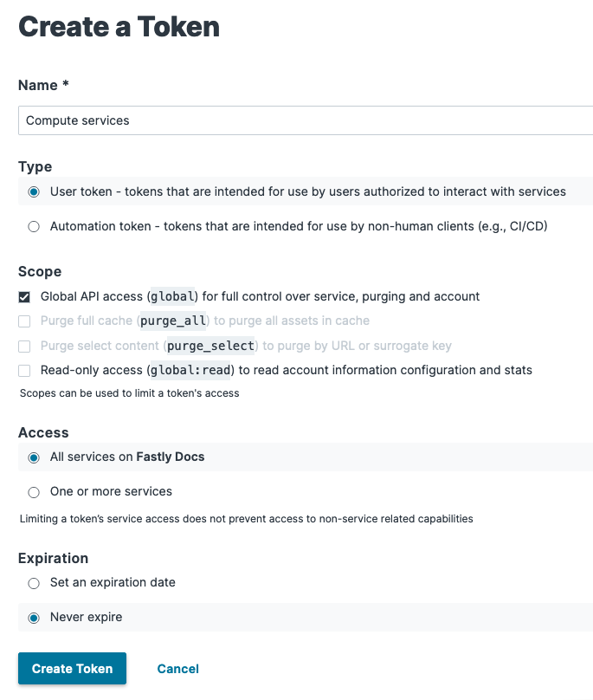Select "Set an expiration date"

pyautogui.click(x=33, y=583)
